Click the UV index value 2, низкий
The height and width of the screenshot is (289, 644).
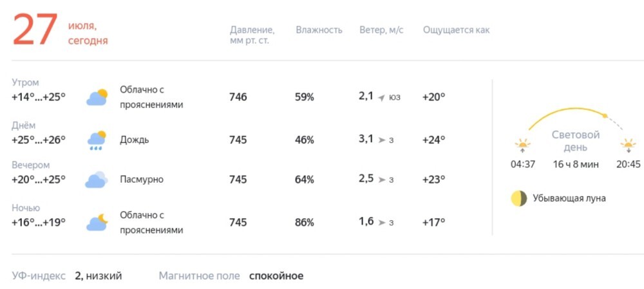click(x=99, y=276)
